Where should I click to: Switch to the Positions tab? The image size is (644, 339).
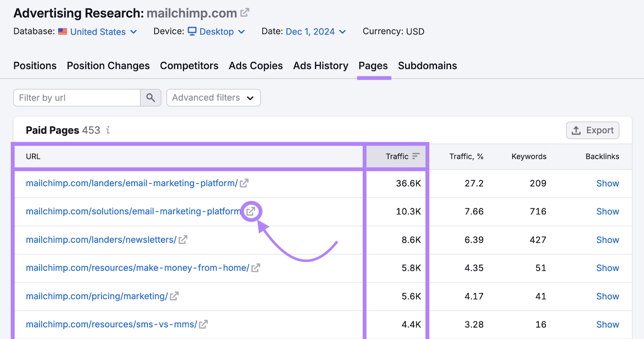coord(35,66)
